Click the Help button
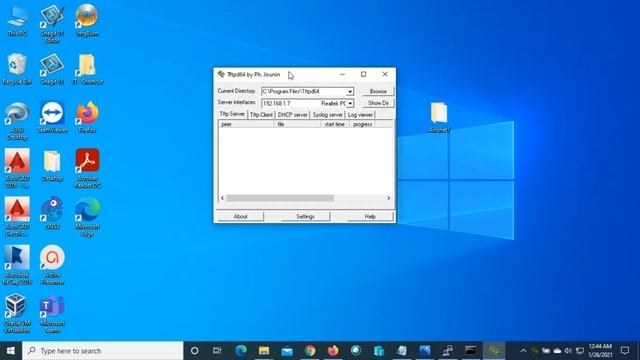 (370, 216)
